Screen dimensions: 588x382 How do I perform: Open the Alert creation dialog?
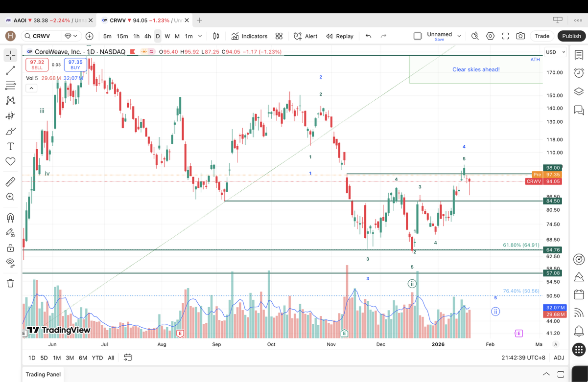point(306,36)
